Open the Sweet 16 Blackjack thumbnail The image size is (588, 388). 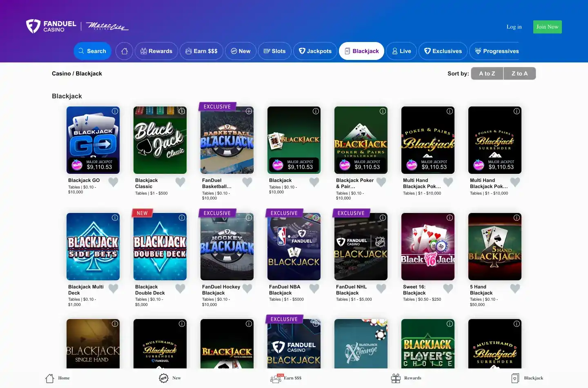428,246
